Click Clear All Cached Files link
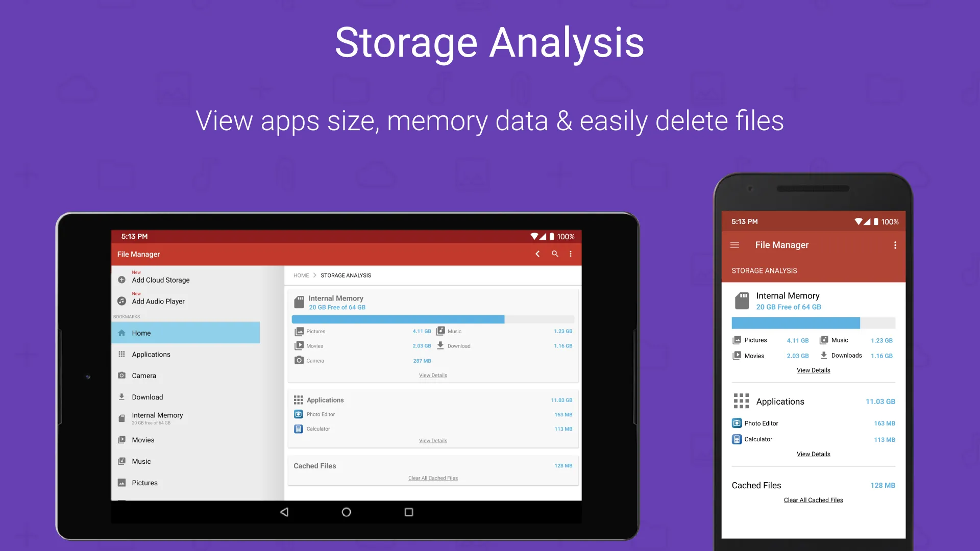The height and width of the screenshot is (551, 980). coord(433,478)
